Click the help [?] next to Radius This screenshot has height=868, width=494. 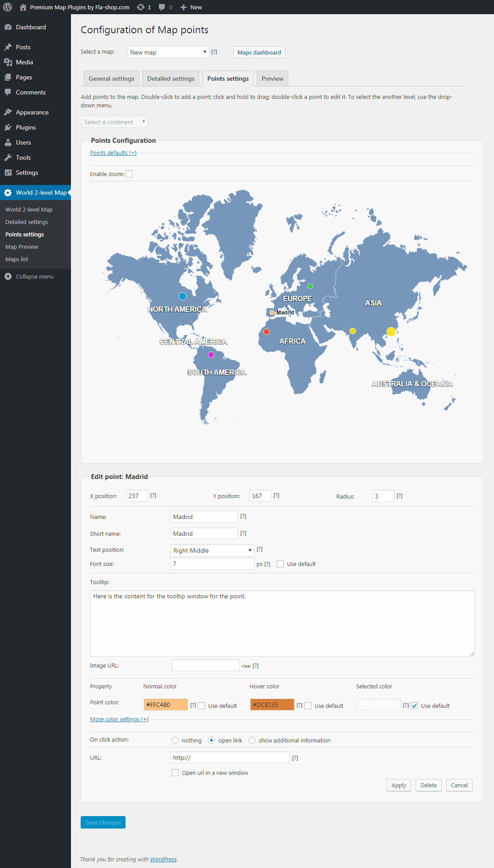point(400,496)
